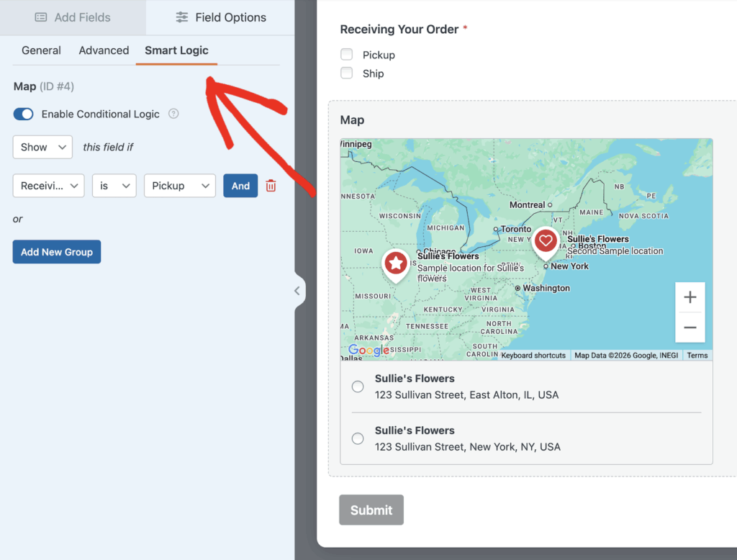Click the Google logo on the map
Viewport: 737px width, 560px height.
[368, 351]
